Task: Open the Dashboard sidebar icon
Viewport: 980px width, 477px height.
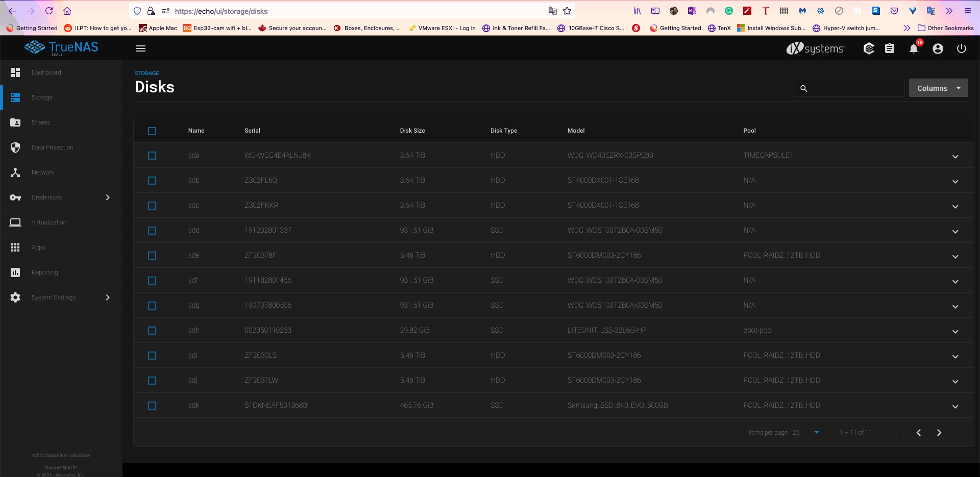Action: pyautogui.click(x=15, y=72)
